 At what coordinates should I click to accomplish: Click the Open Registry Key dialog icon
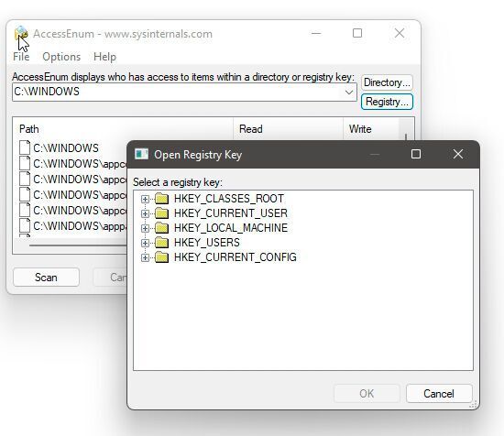coord(141,154)
